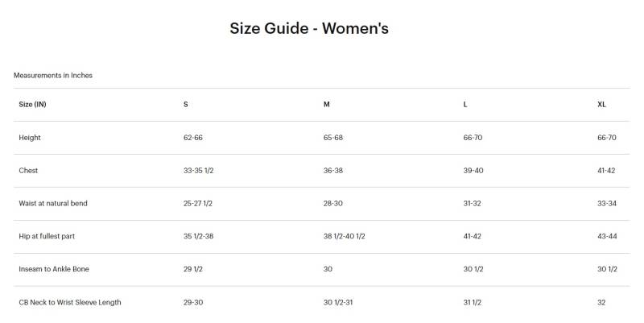
Task: Select the 36-38 chest value for M
Action: pyautogui.click(x=333, y=171)
